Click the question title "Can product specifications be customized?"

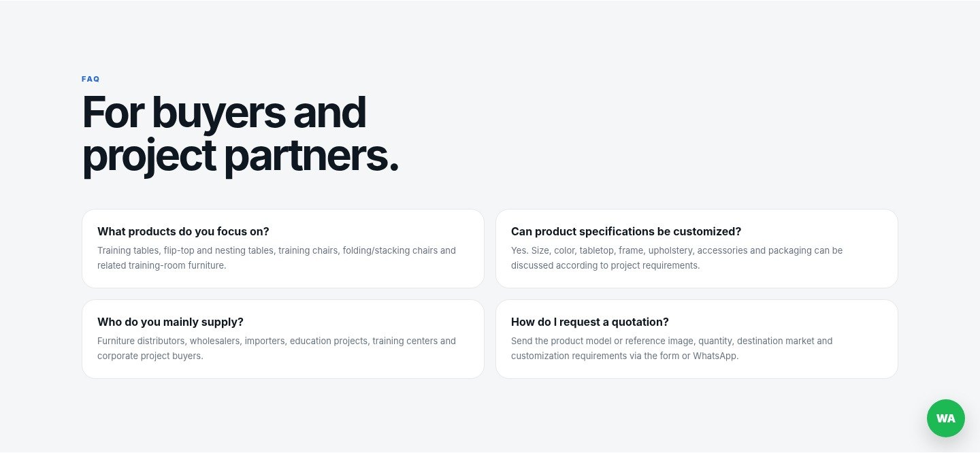click(626, 231)
